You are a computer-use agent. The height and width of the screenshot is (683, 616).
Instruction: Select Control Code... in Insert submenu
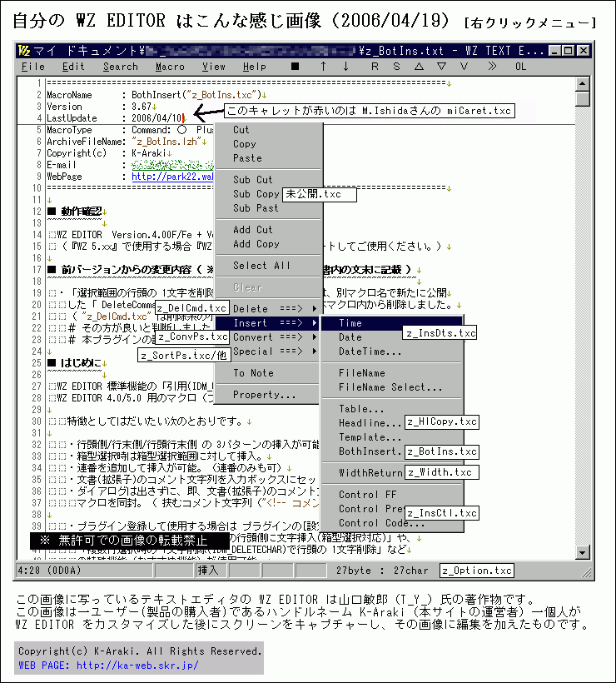[392, 523]
